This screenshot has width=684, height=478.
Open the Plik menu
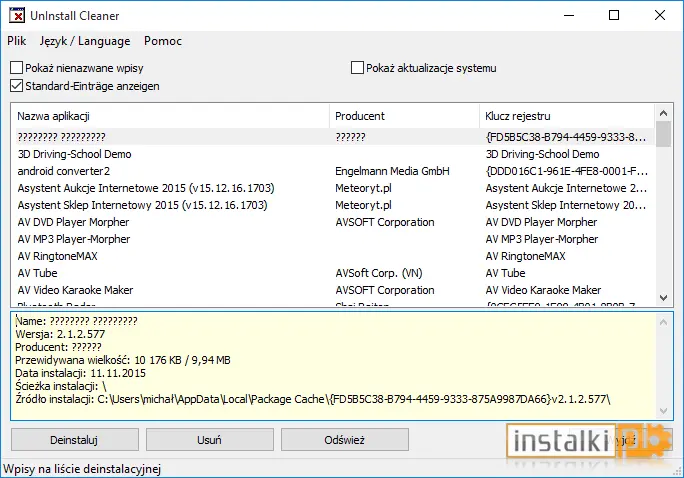point(17,41)
